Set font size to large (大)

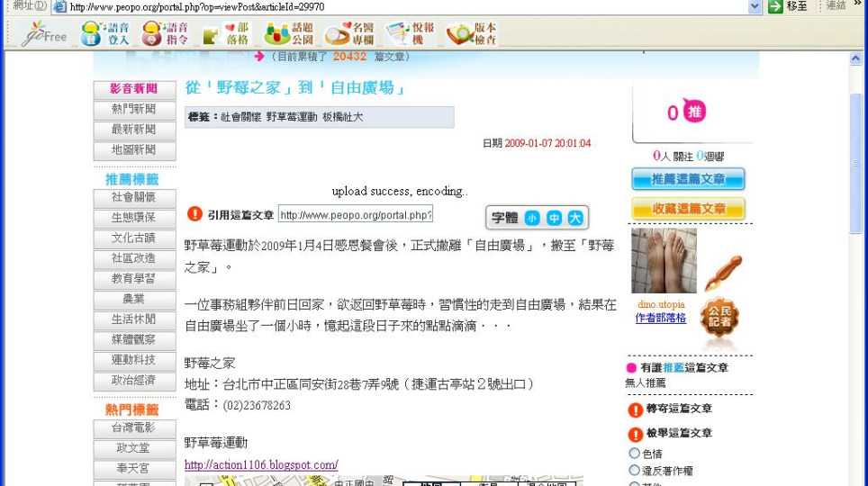tap(575, 218)
